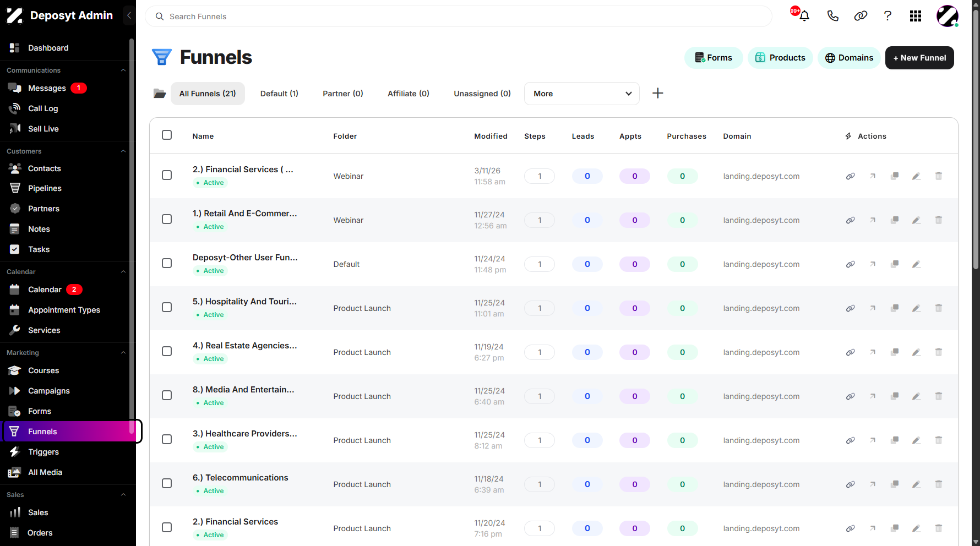Open the user profile avatar
The image size is (980, 546).
947,16
